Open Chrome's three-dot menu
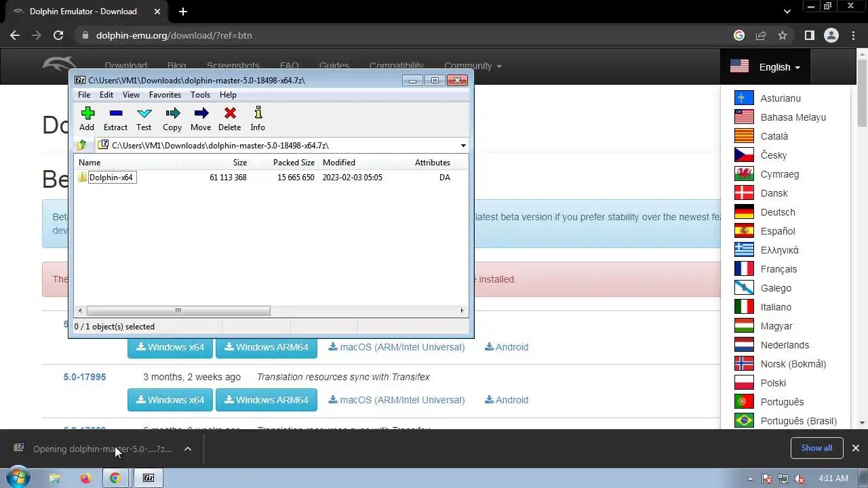 coord(854,35)
